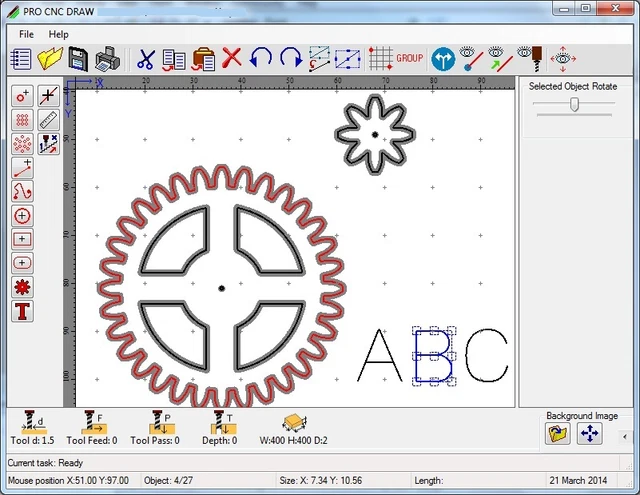The width and height of the screenshot is (640, 495).
Task: Select the gear drawing tool
Action: (x=22, y=287)
